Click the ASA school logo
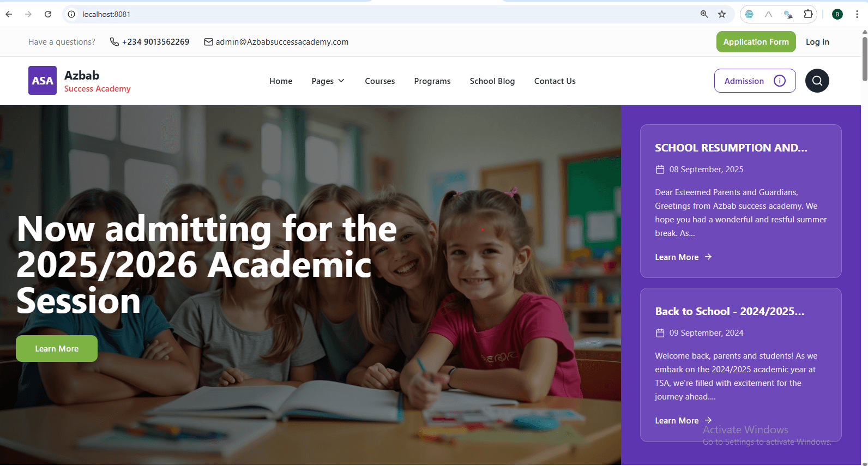 [43, 81]
